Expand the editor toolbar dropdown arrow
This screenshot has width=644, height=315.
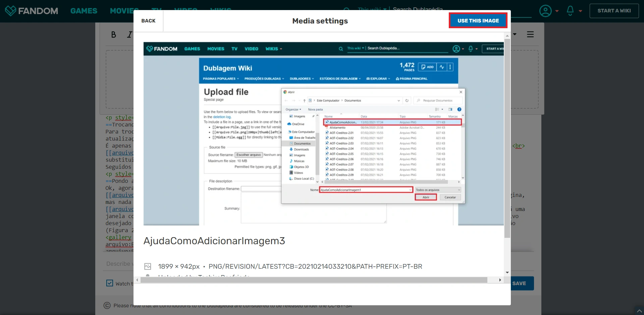pyautogui.click(x=515, y=34)
